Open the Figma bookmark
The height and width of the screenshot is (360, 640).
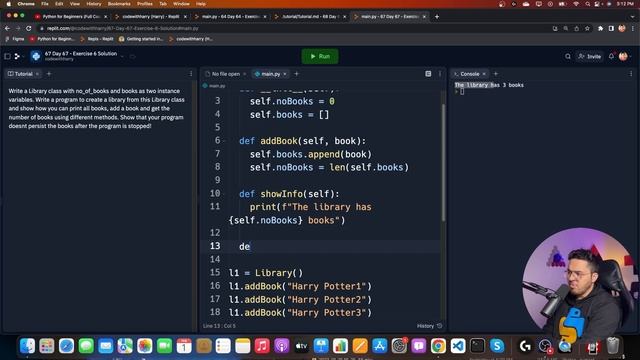[x=15, y=39]
